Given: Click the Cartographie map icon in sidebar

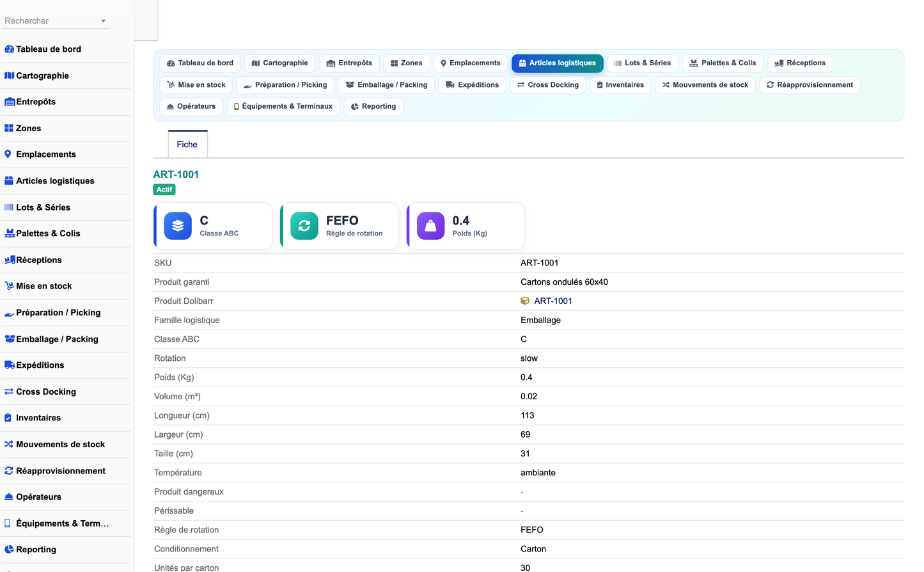Looking at the screenshot, I should point(9,75).
